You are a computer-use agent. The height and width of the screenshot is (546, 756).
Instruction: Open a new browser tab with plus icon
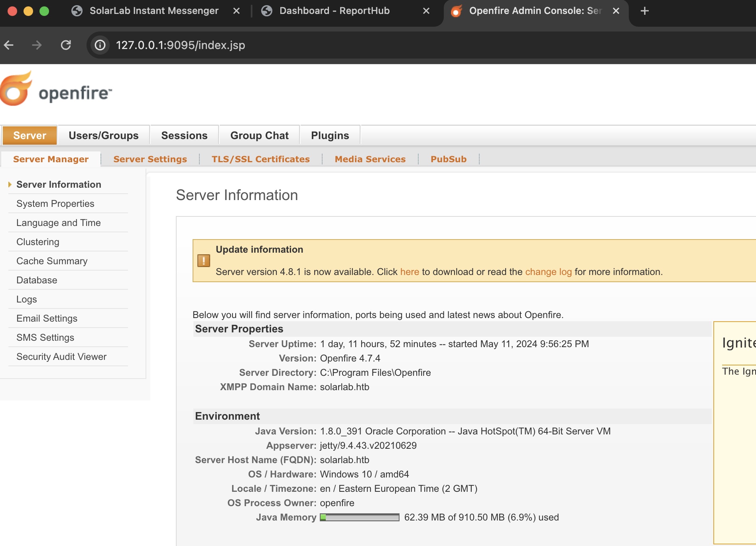pos(644,11)
